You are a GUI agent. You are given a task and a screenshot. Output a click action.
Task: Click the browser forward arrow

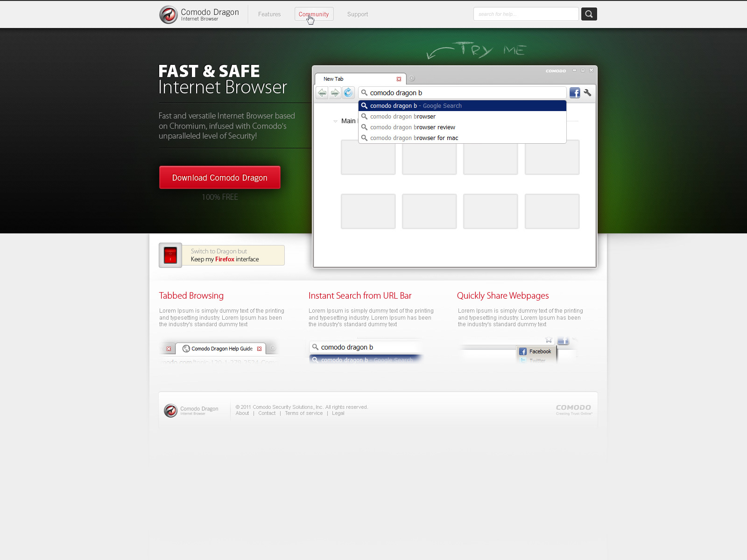(335, 93)
